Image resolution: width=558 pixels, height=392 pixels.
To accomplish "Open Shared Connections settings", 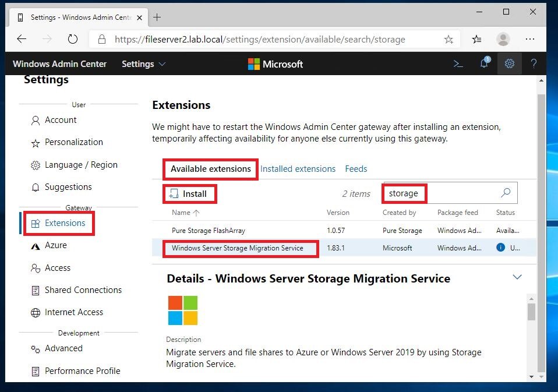I will [x=83, y=290].
